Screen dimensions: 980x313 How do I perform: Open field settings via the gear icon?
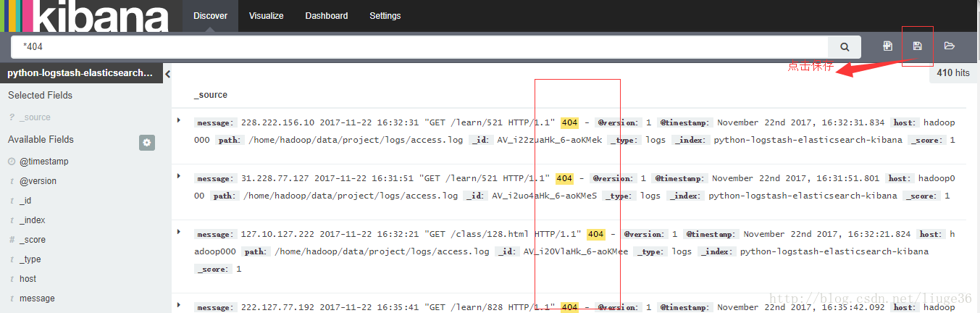point(147,143)
